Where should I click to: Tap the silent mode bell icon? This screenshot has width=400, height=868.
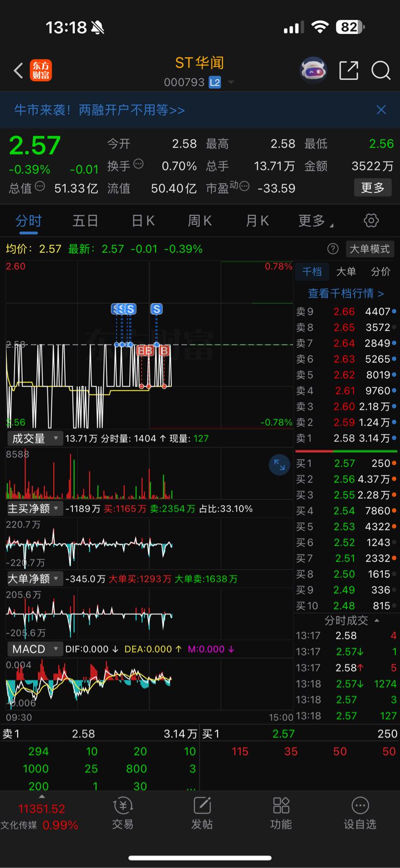pyautogui.click(x=97, y=28)
